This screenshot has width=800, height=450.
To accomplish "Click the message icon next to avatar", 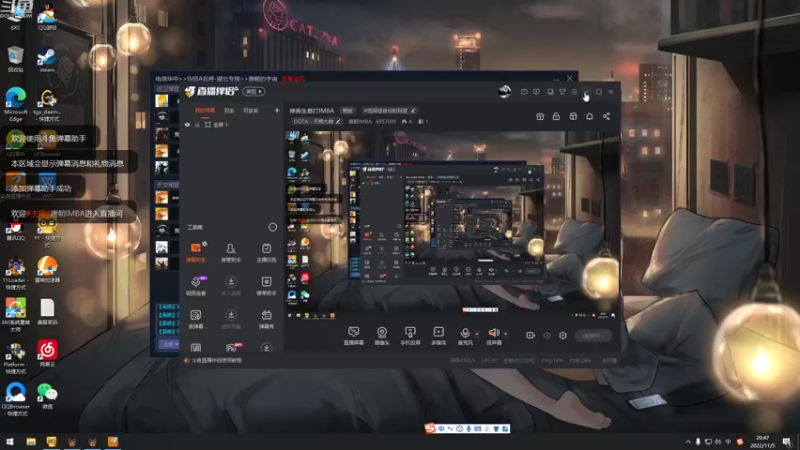I will click(x=524, y=92).
